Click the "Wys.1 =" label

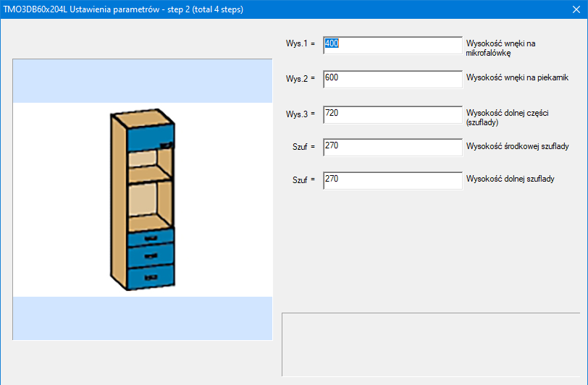301,44
